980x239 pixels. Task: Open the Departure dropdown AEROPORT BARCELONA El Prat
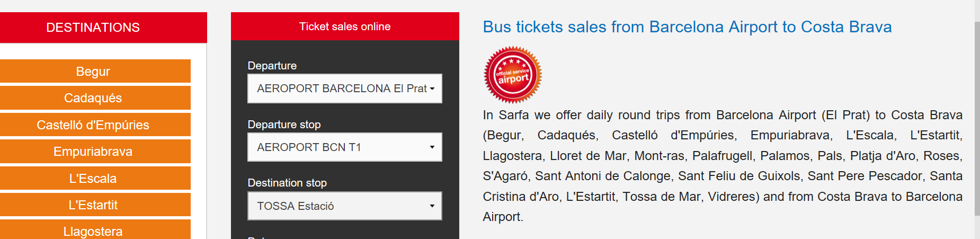[345, 88]
